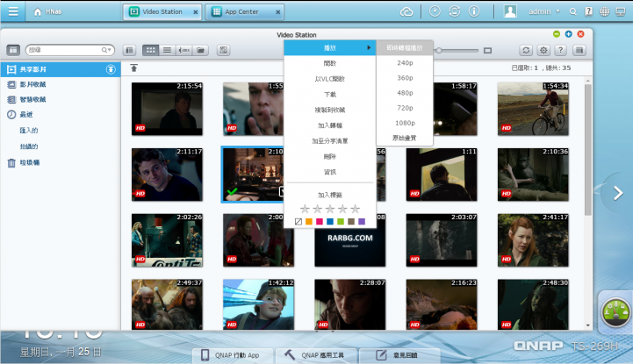
Task: Open desktop preferences monitor icon
Action: pos(621,11)
